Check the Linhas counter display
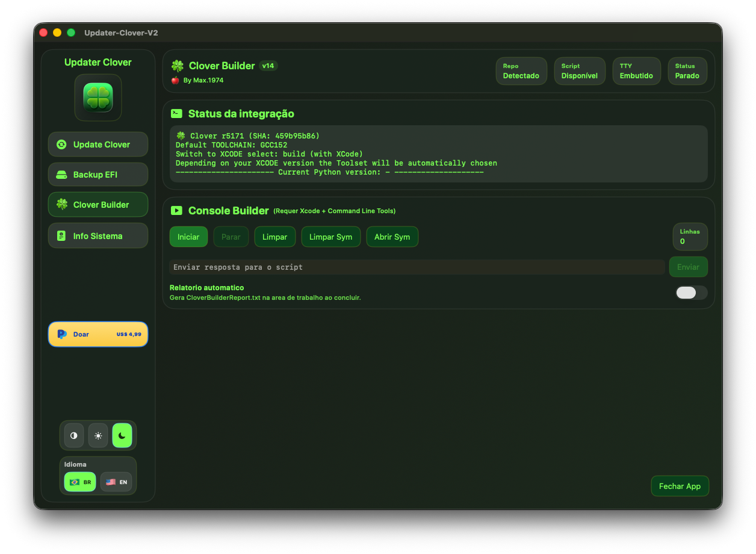The width and height of the screenshot is (756, 554). click(690, 237)
